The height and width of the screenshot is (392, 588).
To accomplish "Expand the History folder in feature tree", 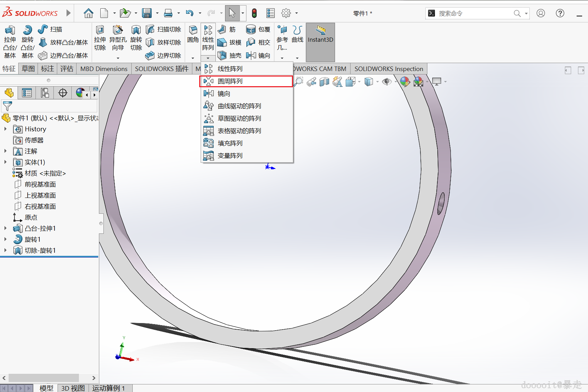I will coord(6,129).
